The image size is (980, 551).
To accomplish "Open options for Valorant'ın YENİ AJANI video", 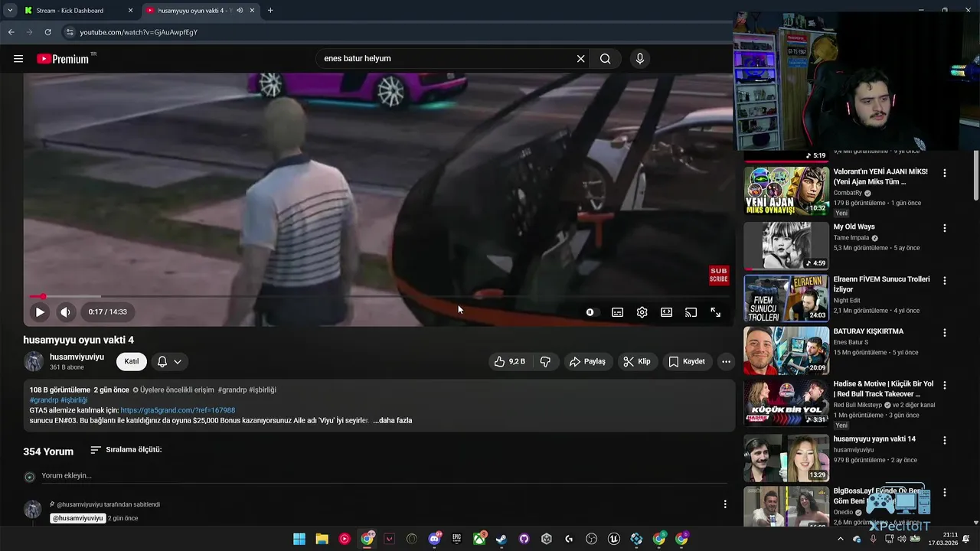I will (945, 174).
